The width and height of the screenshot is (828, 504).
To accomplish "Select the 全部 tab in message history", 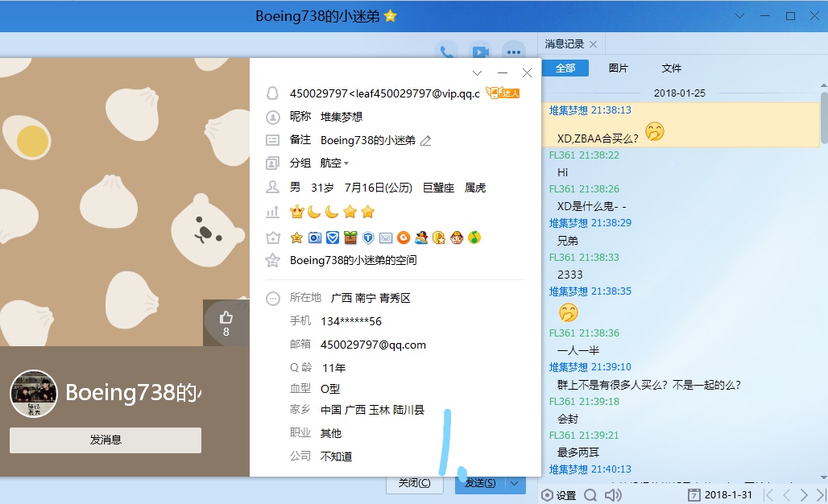I will click(565, 68).
